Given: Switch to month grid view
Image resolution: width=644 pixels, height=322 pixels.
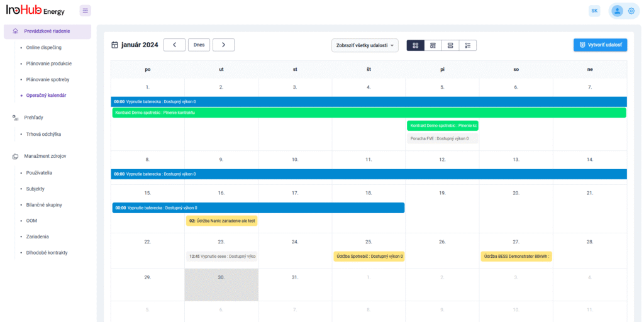Looking at the screenshot, I should (x=415, y=45).
